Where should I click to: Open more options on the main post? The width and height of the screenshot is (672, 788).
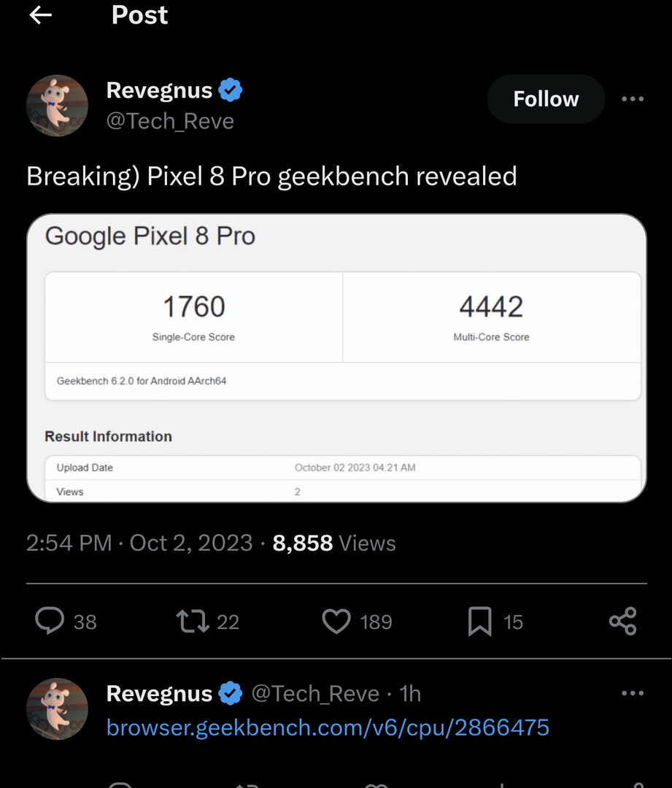tap(632, 99)
